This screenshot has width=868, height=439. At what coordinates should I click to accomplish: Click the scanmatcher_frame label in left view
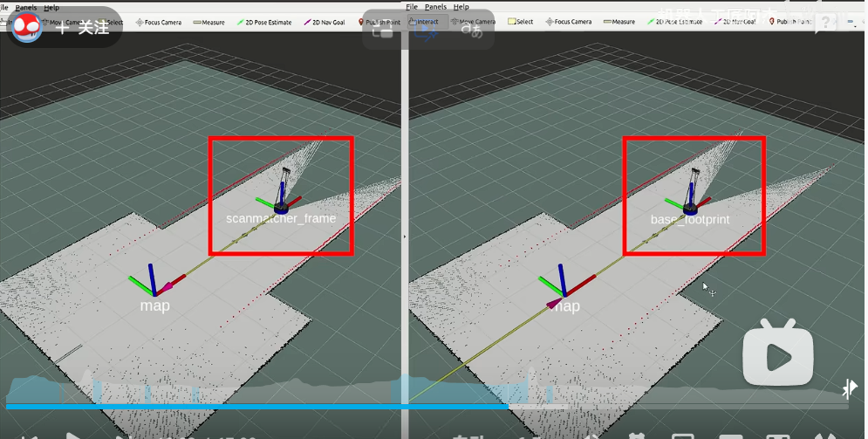[x=281, y=218]
